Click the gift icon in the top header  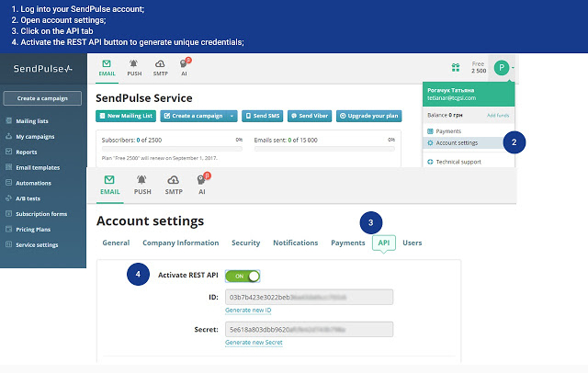pos(456,67)
